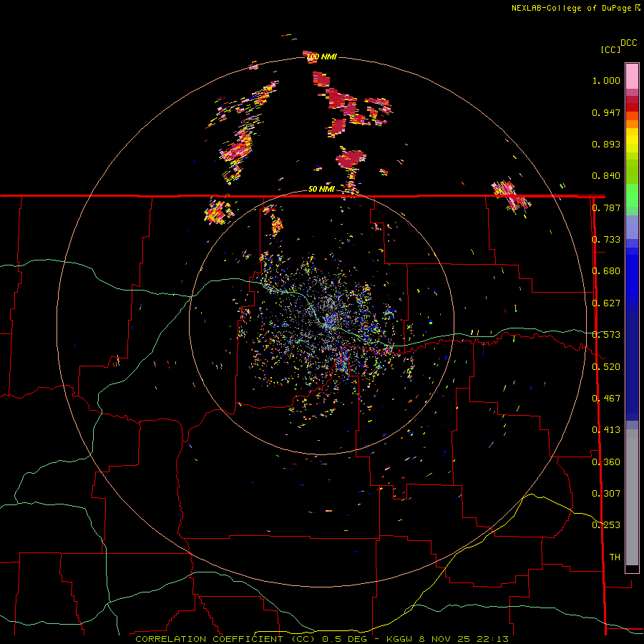Click the 100 NMI range ring label
This screenshot has width=644, height=644.
[322, 57]
